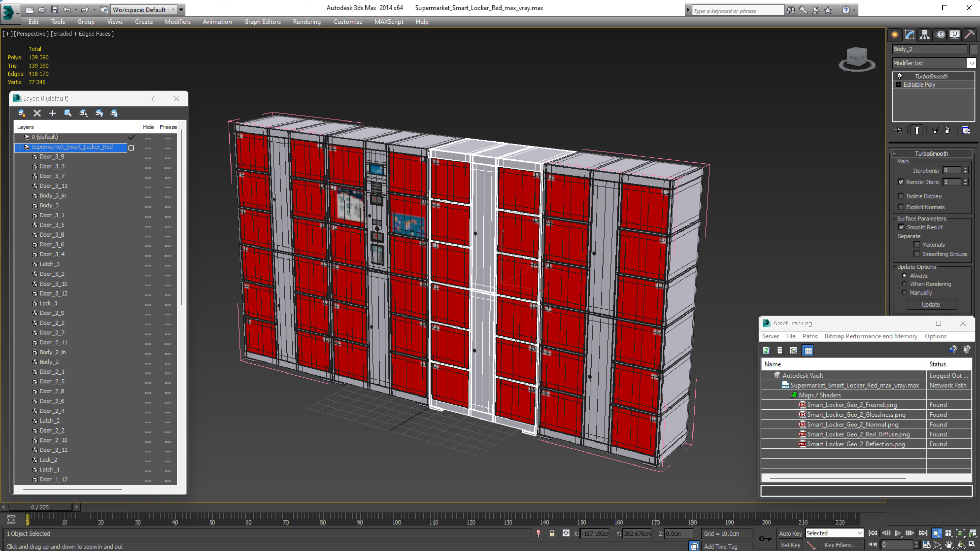Viewport: 980px width, 551px height.
Task: Click the Key Filters button
Action: pos(841,545)
